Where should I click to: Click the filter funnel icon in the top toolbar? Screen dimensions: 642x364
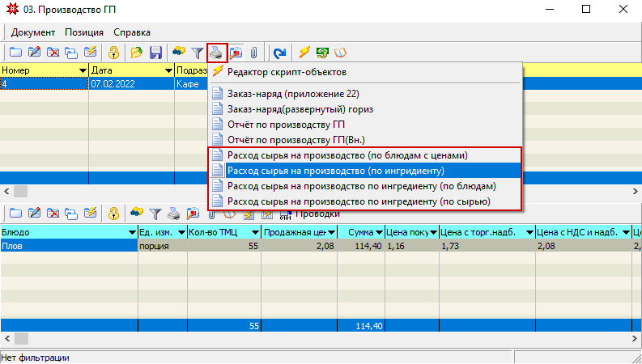pos(197,53)
